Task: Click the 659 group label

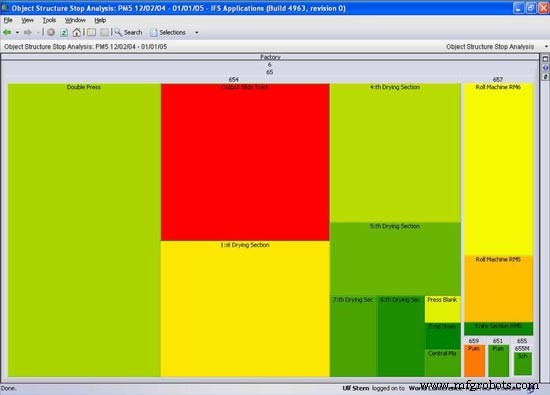Action: pyautogui.click(x=474, y=341)
